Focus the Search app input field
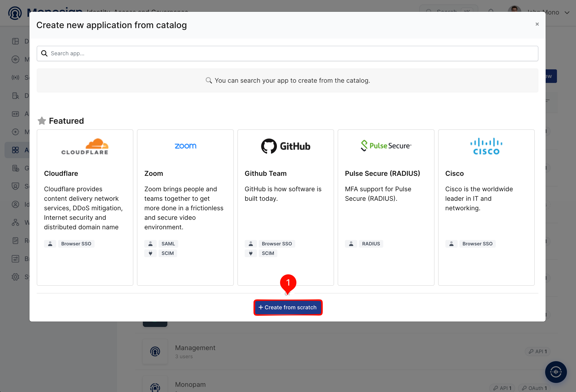Screen dimensions: 576x392 coord(287,53)
